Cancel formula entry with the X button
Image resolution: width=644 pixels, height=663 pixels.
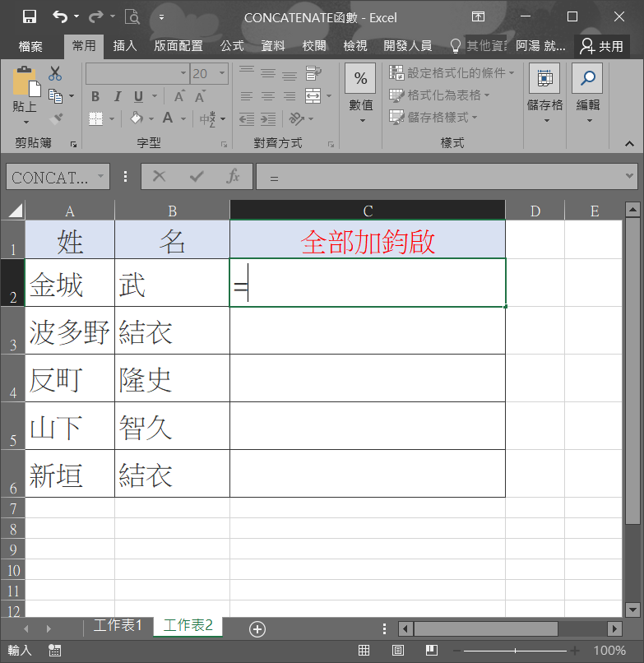(159, 176)
